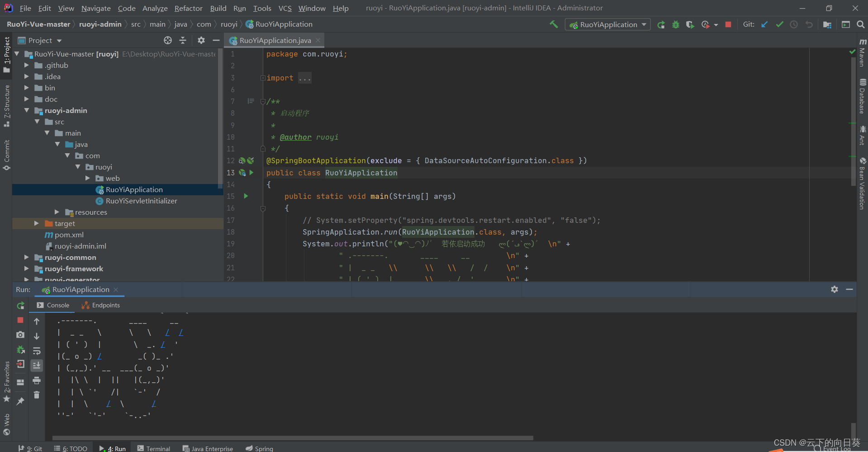Open the Navigate menu
Image resolution: width=868 pixels, height=452 pixels.
[x=96, y=8]
